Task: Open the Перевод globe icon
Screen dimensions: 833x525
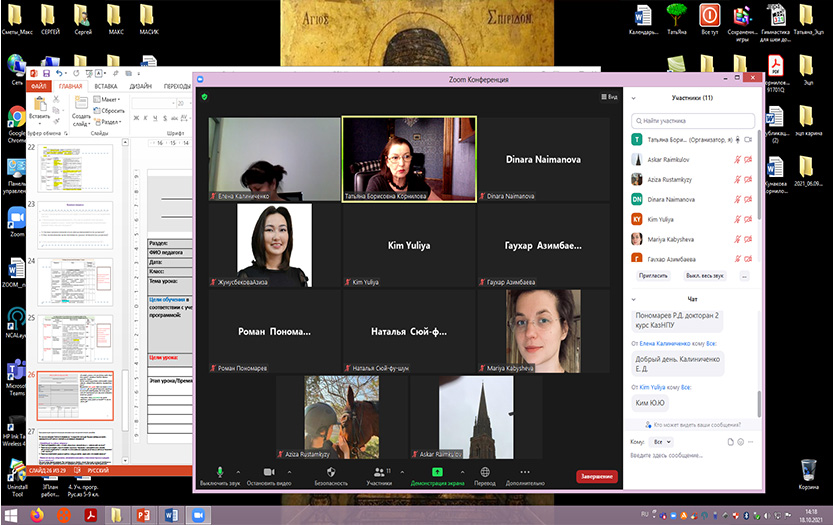Action: 485,472
